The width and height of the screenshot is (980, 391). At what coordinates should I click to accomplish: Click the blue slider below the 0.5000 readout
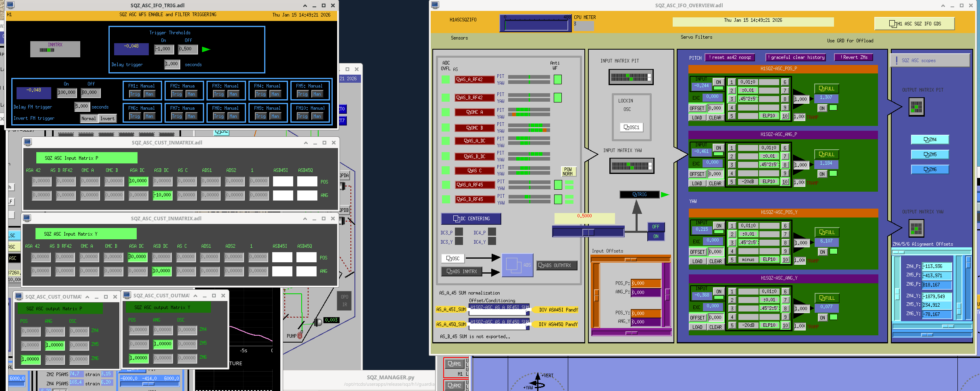click(588, 232)
